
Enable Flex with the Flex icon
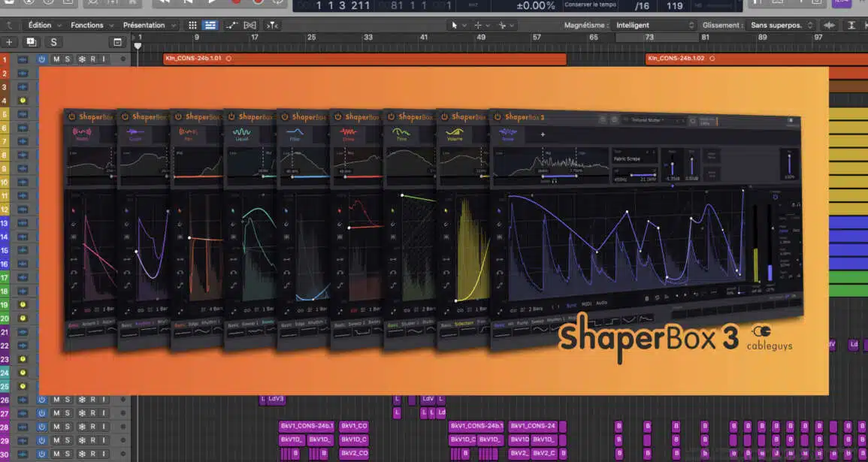point(250,25)
